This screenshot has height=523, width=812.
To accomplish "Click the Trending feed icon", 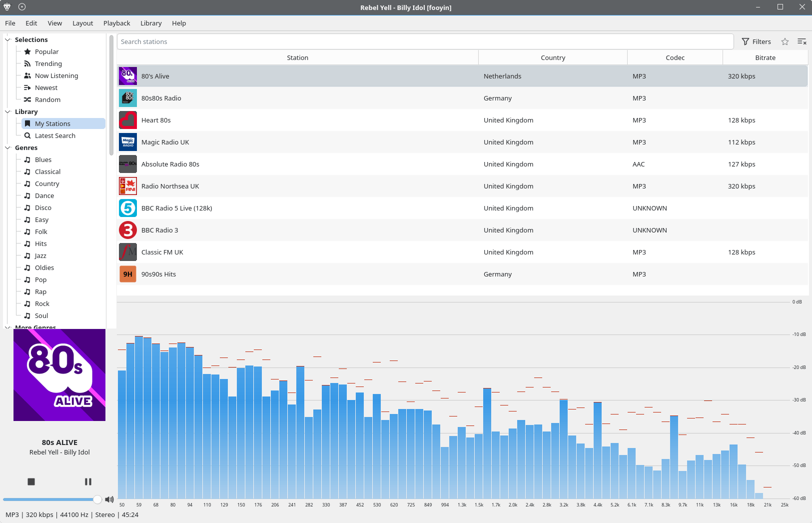I will (27, 63).
